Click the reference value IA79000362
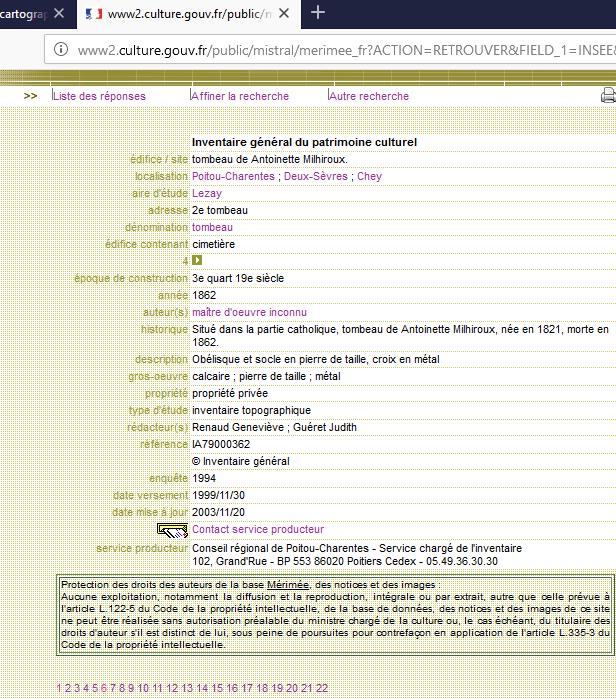 [221, 444]
